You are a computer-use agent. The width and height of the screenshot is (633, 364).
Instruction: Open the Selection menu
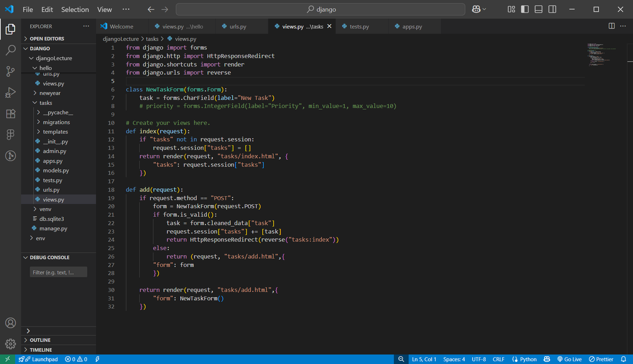click(x=75, y=9)
